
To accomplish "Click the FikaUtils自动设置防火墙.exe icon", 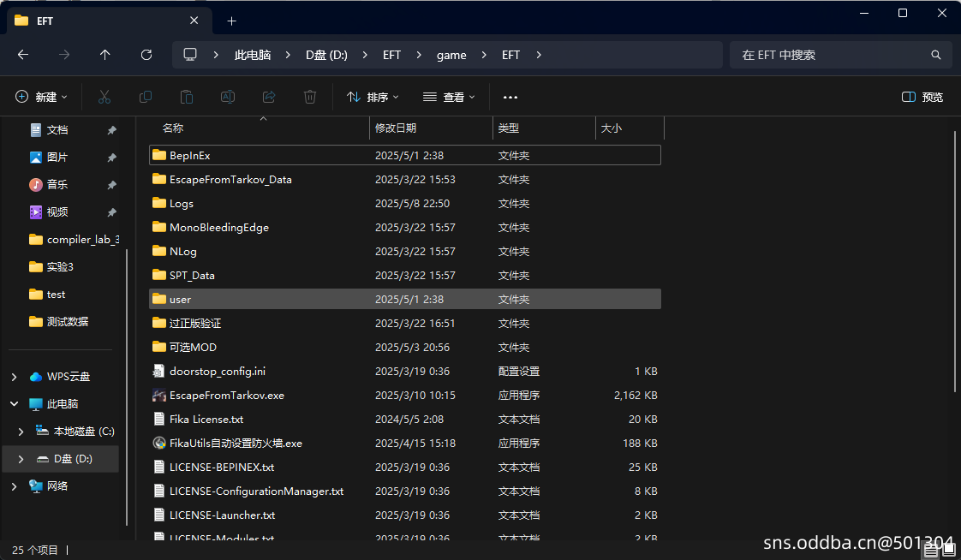I will pyautogui.click(x=158, y=443).
